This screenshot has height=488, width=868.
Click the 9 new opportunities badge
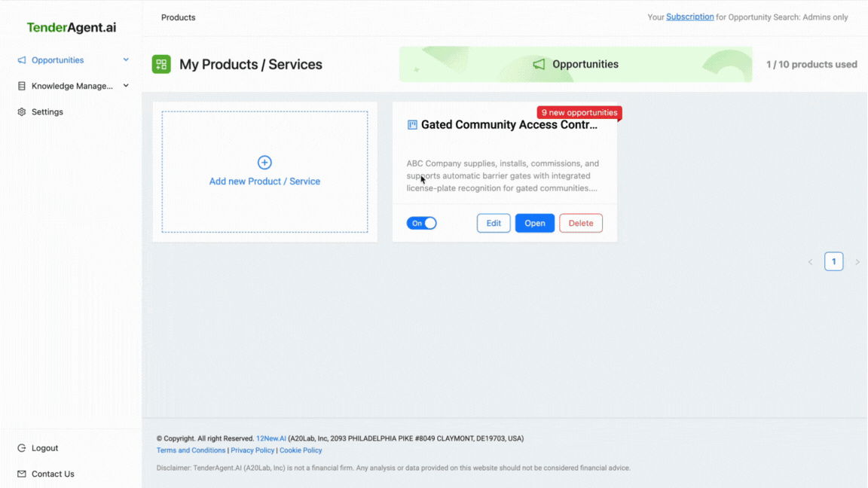(579, 113)
